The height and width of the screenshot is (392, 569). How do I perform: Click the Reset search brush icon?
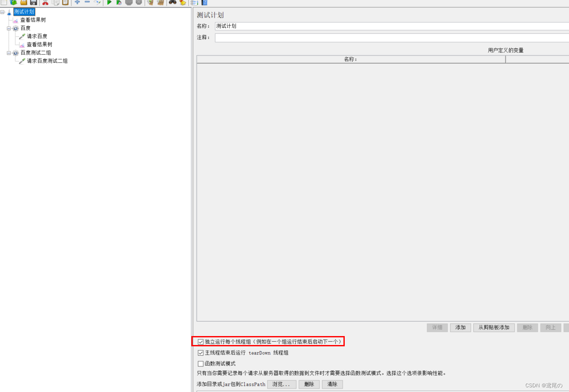tap(182, 2)
